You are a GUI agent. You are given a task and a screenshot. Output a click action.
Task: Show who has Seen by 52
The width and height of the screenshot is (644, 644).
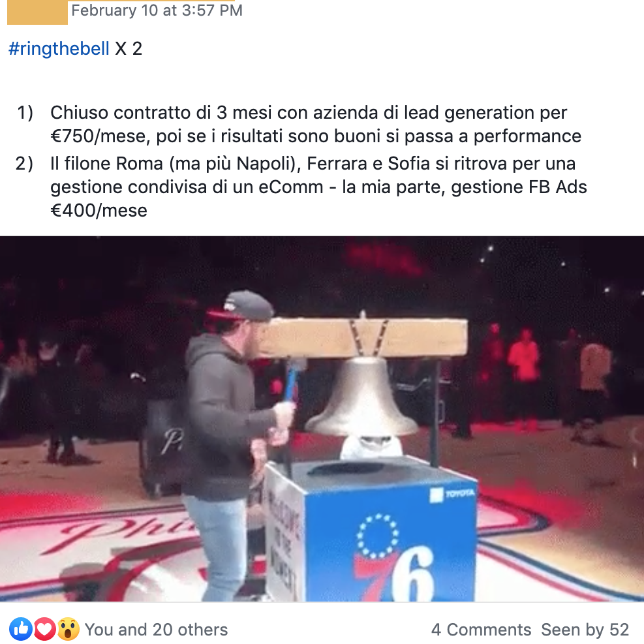[585, 629]
